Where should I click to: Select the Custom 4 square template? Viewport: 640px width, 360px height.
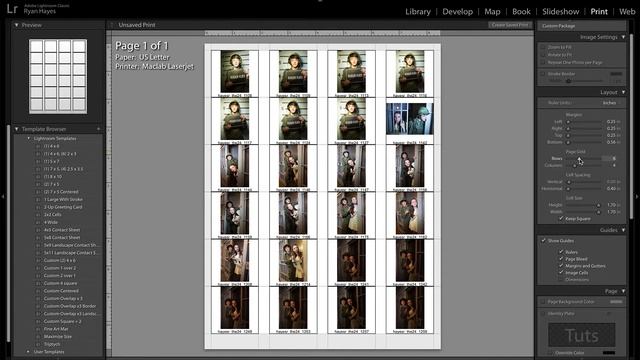pos(60,283)
